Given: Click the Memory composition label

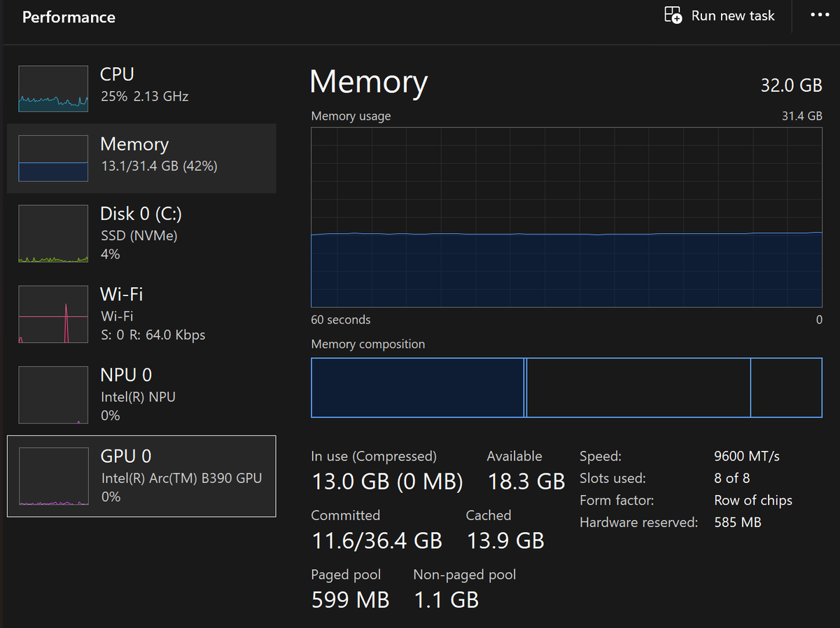Looking at the screenshot, I should click(368, 344).
